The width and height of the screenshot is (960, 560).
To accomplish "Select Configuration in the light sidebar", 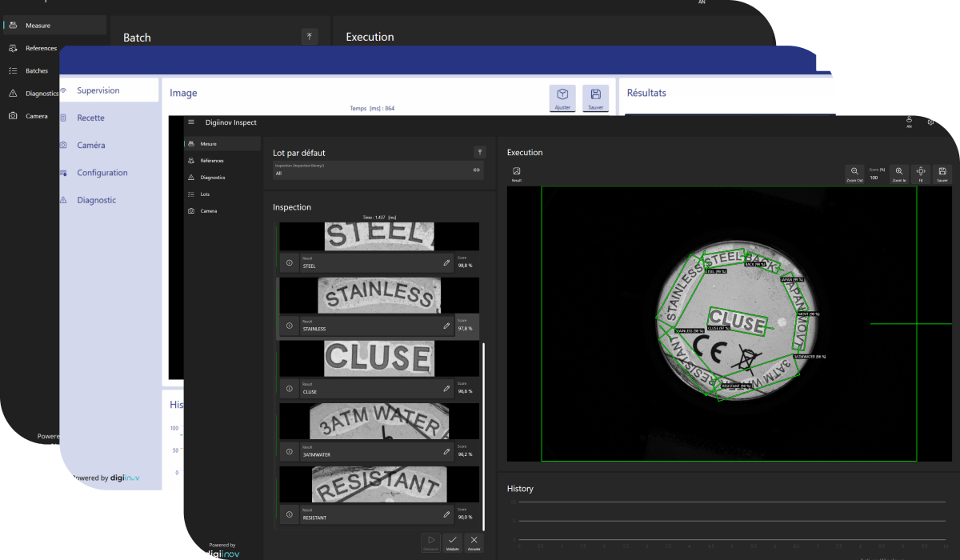I will (102, 173).
